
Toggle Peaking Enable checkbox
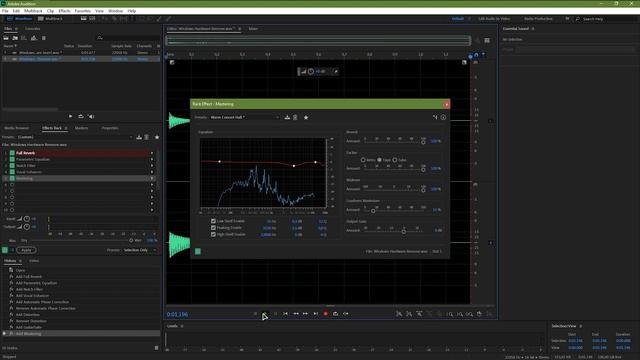[x=213, y=228]
